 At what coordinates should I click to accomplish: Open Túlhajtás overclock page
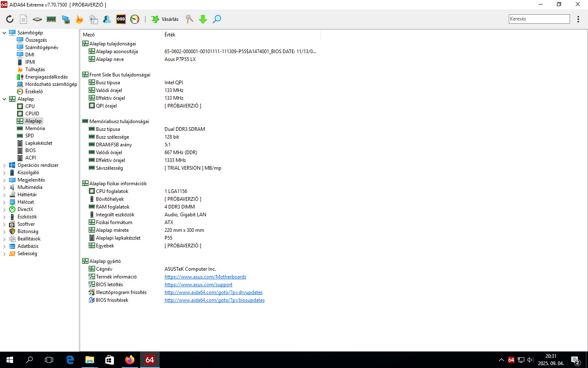(x=35, y=70)
